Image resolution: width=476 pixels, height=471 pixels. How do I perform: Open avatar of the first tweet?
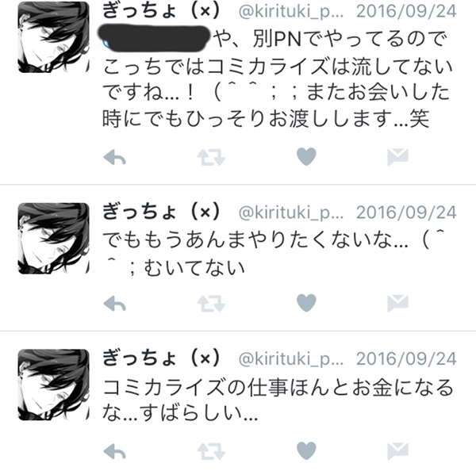pos(53,37)
